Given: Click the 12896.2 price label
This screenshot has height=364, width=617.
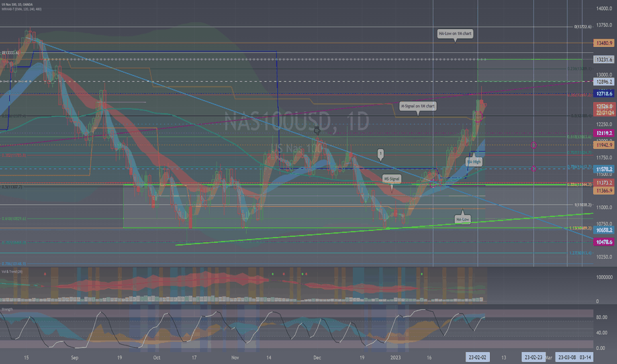Looking at the screenshot, I should [604, 82].
